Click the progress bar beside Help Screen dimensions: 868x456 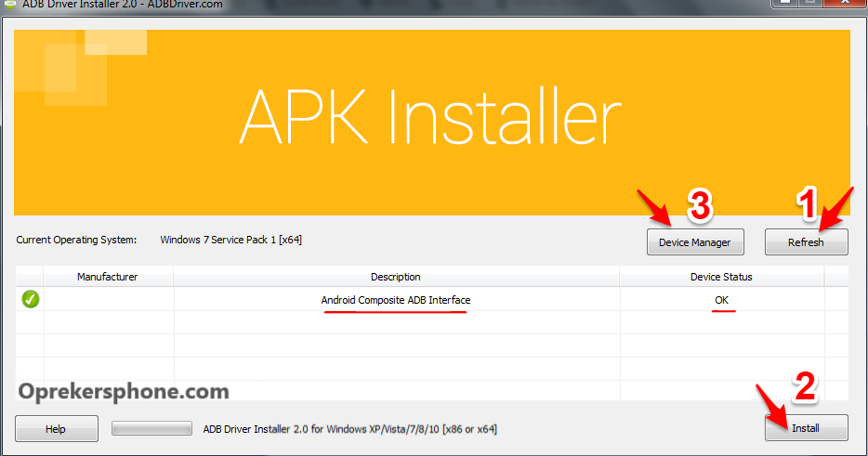[151, 428]
